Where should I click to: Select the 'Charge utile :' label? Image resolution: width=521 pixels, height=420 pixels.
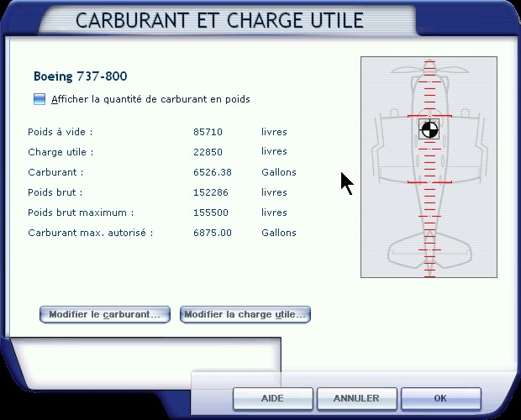[61, 152]
